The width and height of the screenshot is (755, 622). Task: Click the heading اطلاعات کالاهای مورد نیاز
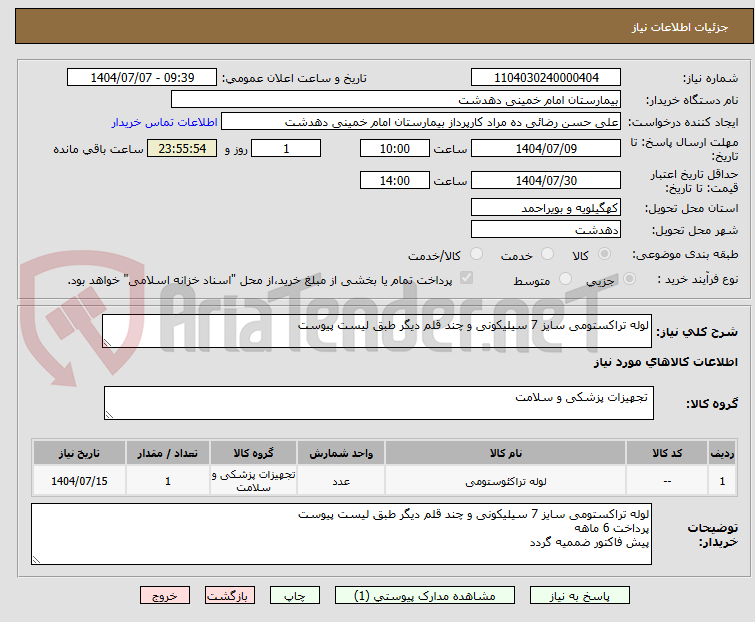pyautogui.click(x=665, y=362)
